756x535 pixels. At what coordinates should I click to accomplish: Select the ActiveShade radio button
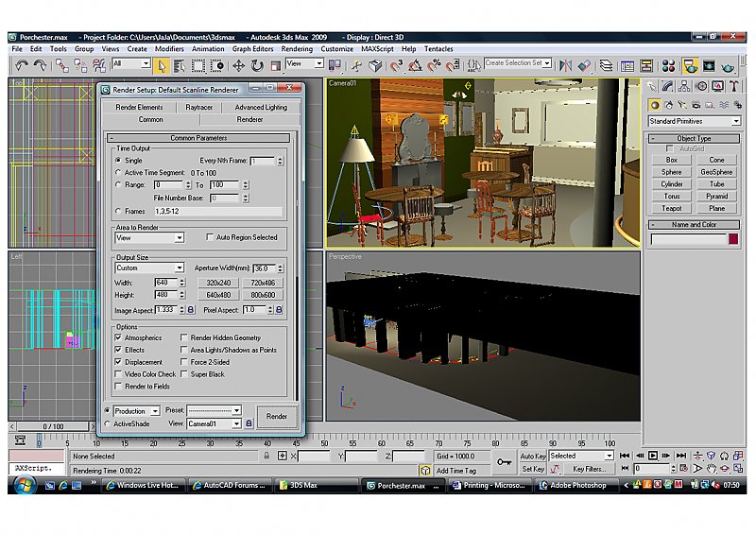pyautogui.click(x=107, y=423)
